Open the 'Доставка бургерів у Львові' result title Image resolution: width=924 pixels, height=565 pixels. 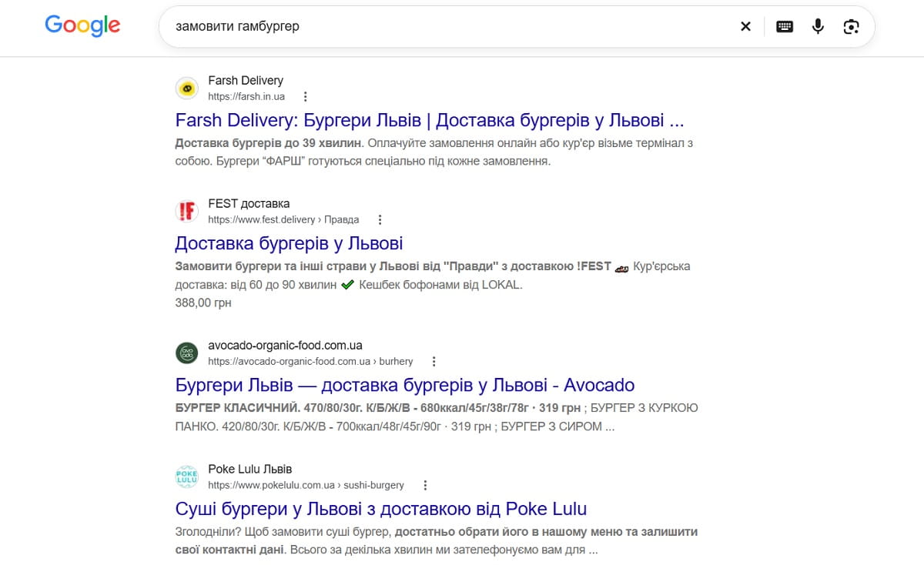click(x=290, y=243)
